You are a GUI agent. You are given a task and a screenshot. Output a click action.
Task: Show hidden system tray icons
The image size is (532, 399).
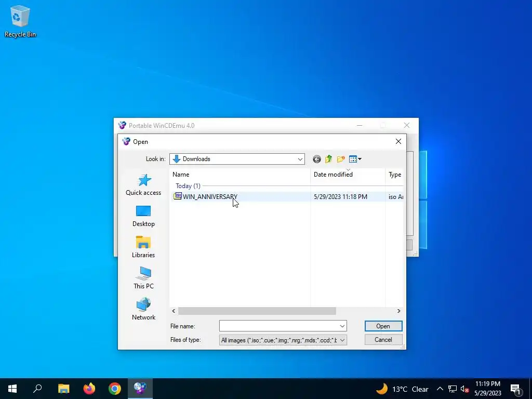coord(440,389)
